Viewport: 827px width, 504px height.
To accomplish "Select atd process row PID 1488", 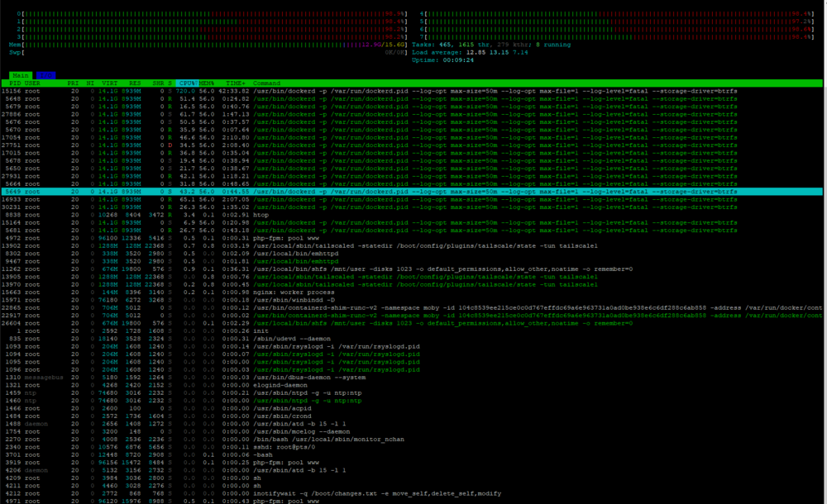I will [x=411, y=424].
